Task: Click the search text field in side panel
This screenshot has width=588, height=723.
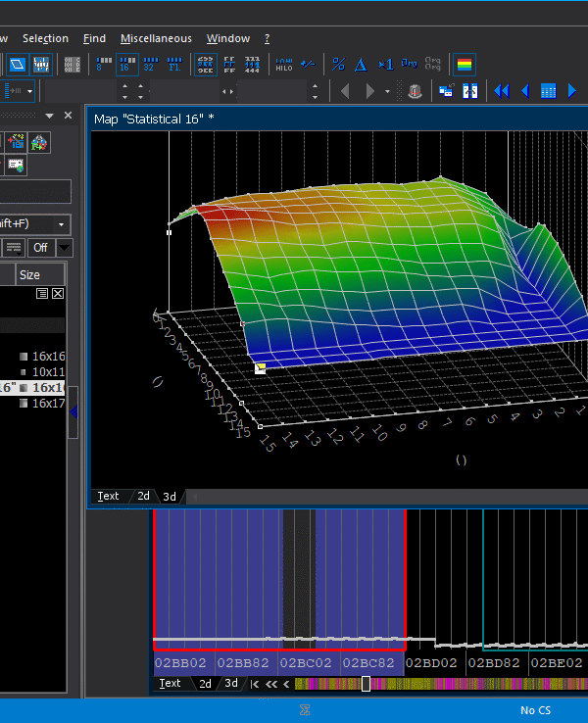Action: point(35,191)
